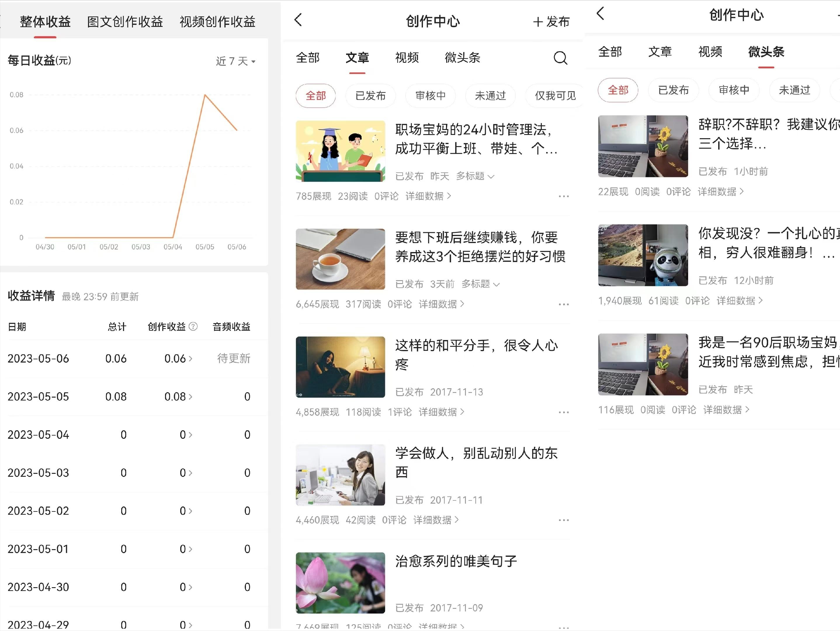Switch to the 微头条 tab
Image resolution: width=840 pixels, height=631 pixels.
(x=463, y=58)
